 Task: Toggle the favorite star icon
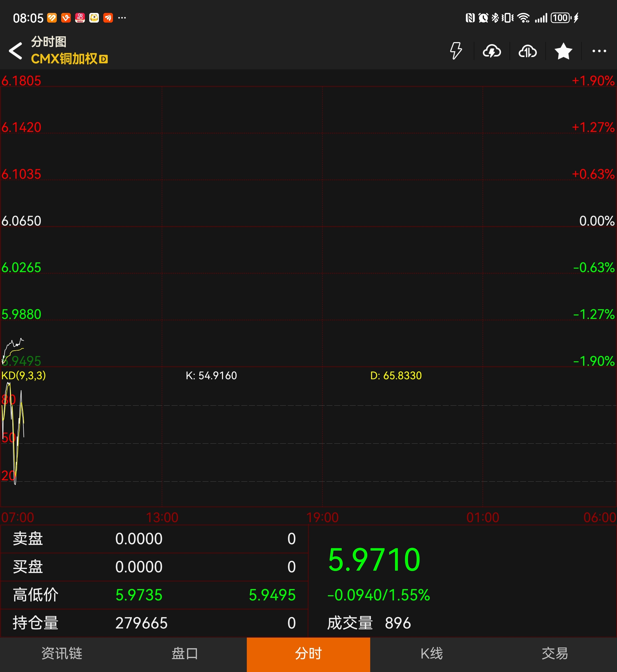[563, 51]
